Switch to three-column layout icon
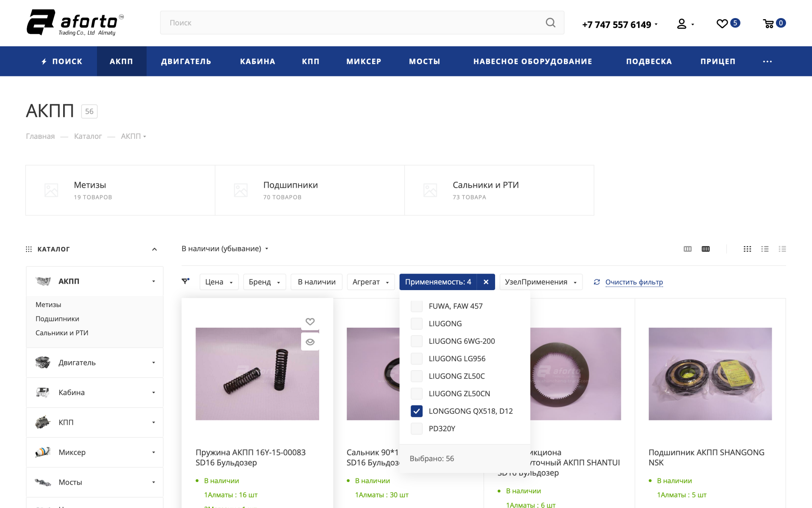The height and width of the screenshot is (508, 812). click(688, 249)
